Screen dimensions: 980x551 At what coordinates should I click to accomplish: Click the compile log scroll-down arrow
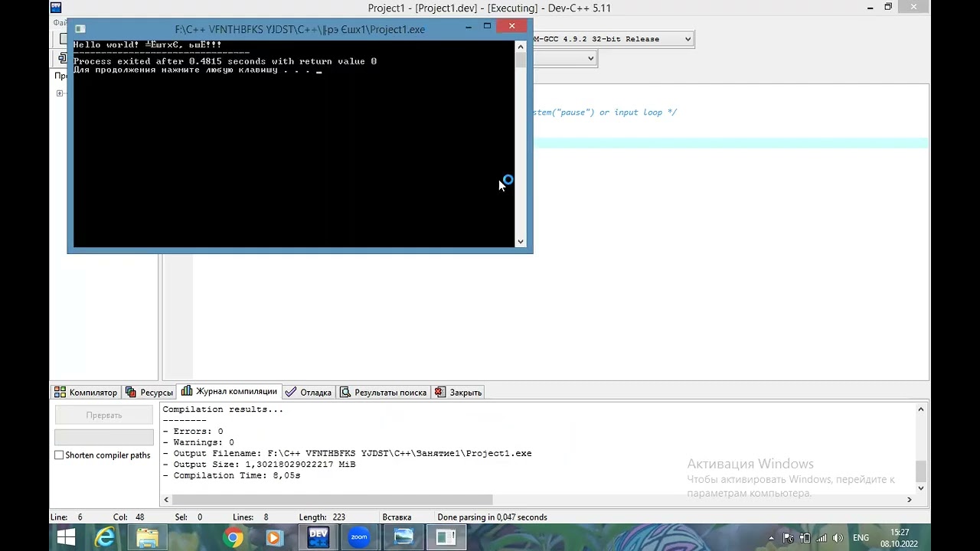tap(921, 487)
